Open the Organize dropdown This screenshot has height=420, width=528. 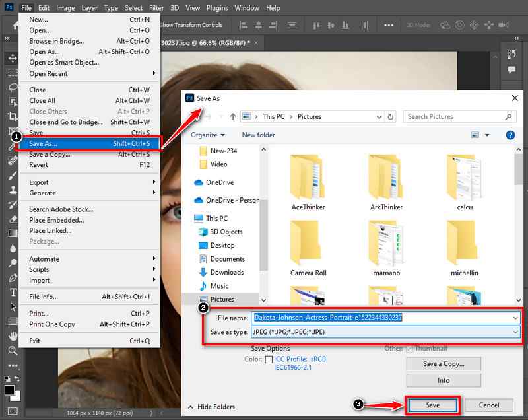[x=207, y=135]
